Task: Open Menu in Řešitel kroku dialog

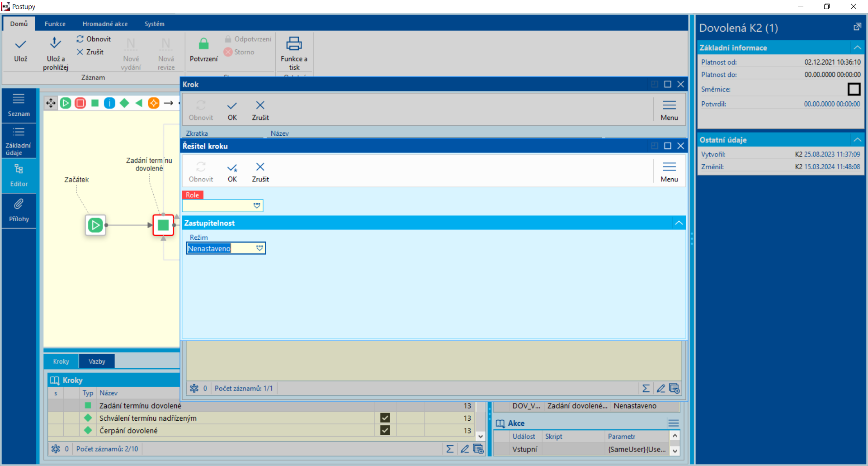Action: pyautogui.click(x=669, y=172)
